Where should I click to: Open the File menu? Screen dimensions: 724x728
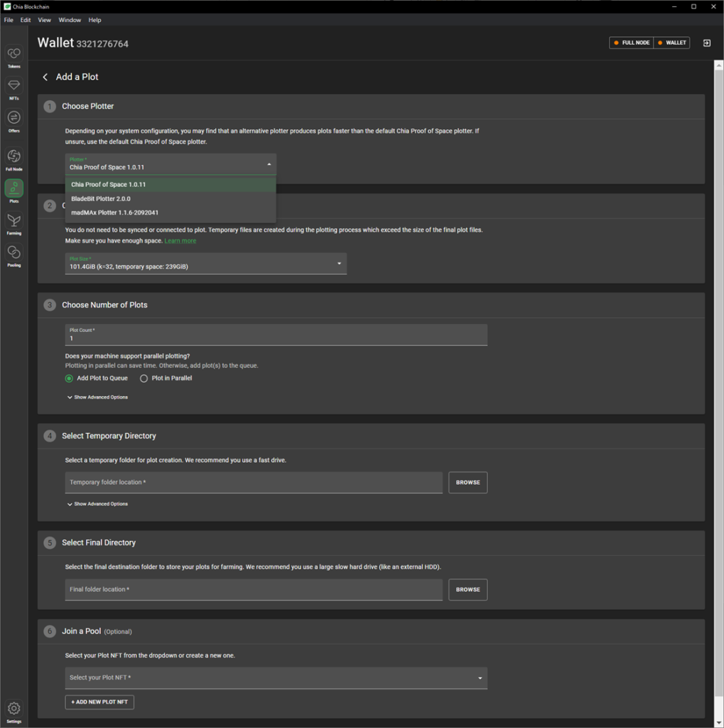coord(9,20)
